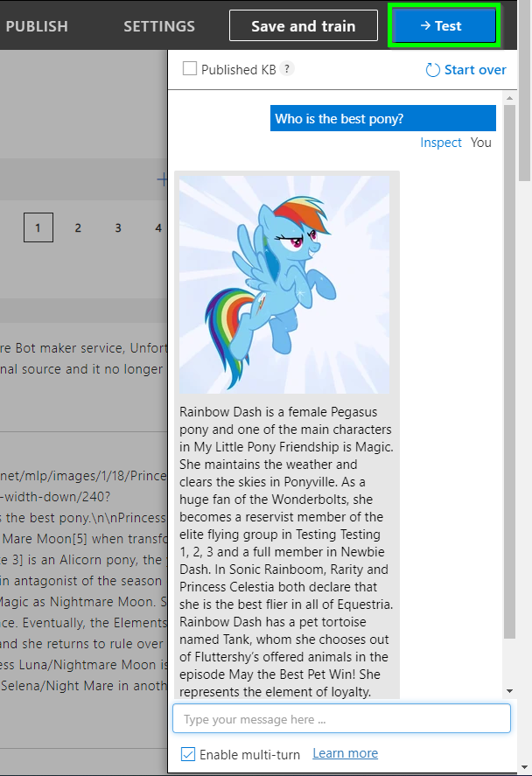Viewport: 532px width, 776px height.
Task: Click the 'Mare Moon[5] when transfo' text line
Action: [84, 538]
